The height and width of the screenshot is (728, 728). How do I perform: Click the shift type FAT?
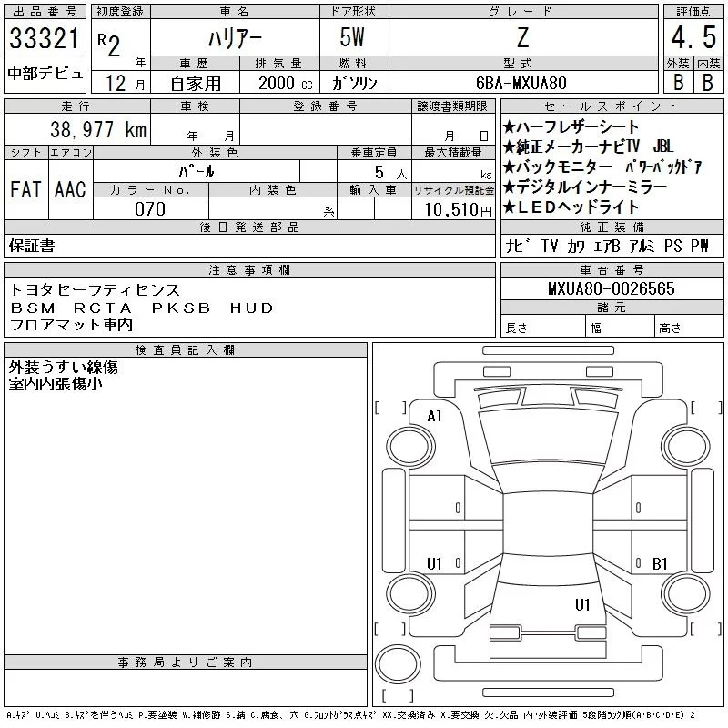(25, 189)
